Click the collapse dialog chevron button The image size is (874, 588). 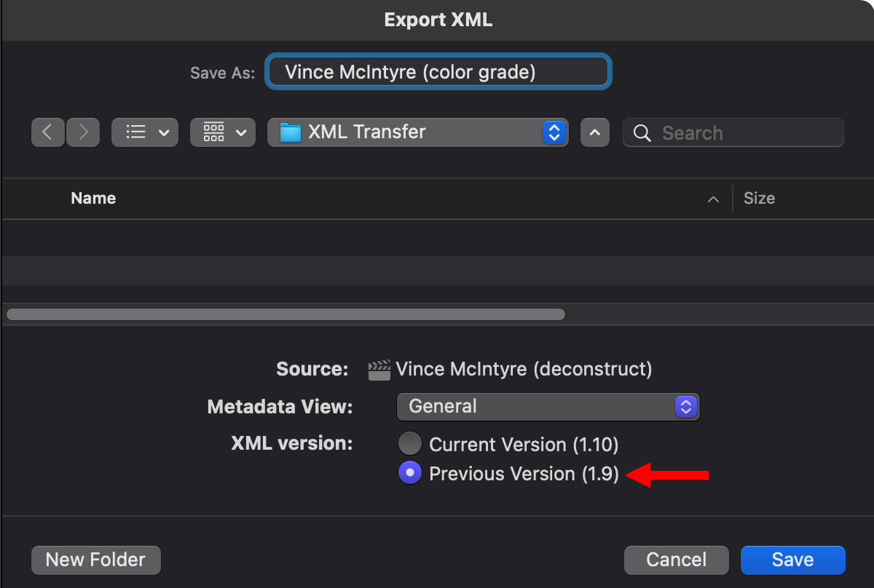coord(595,132)
